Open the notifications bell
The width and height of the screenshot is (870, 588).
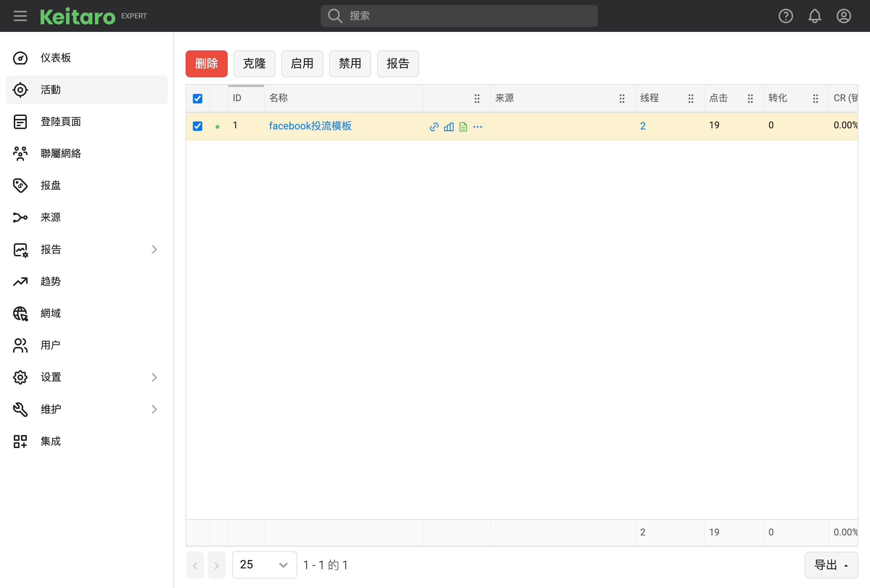(815, 16)
